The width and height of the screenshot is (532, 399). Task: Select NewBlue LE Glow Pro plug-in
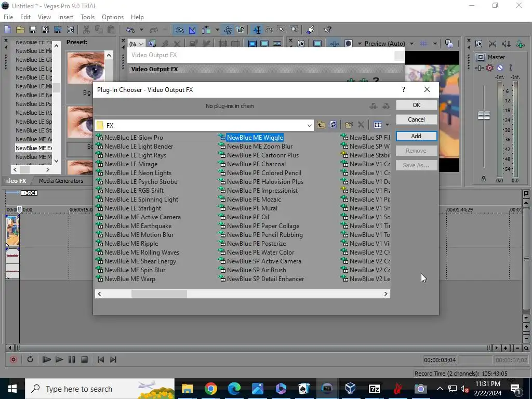134,137
